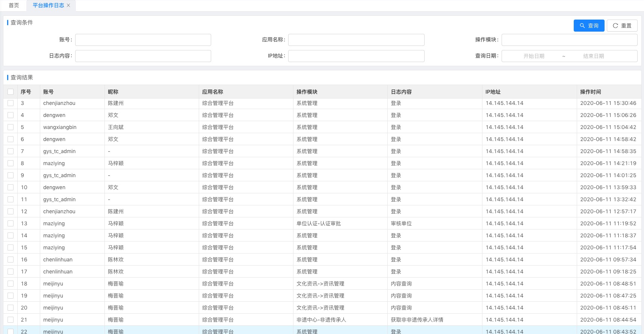This screenshot has width=644, height=334.
Task: Focus the 日志内容 input field
Action: coord(143,56)
